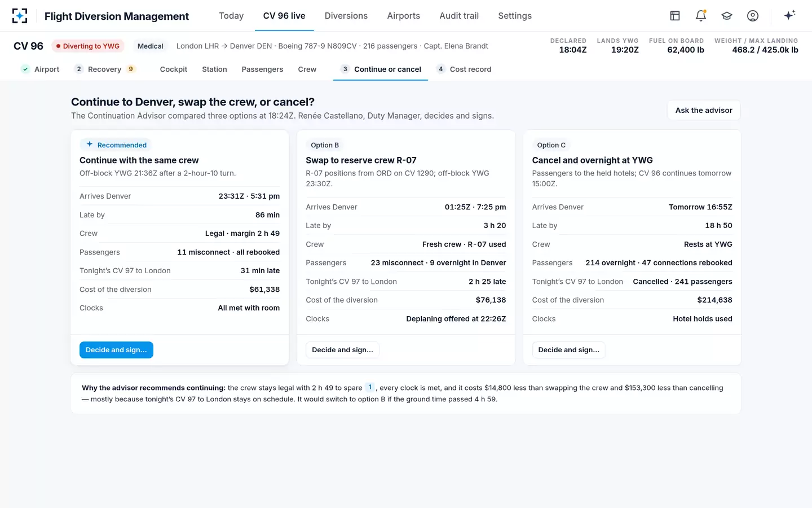Select the Cockpit sub-tab
This screenshot has width=812, height=508.
coord(174,69)
